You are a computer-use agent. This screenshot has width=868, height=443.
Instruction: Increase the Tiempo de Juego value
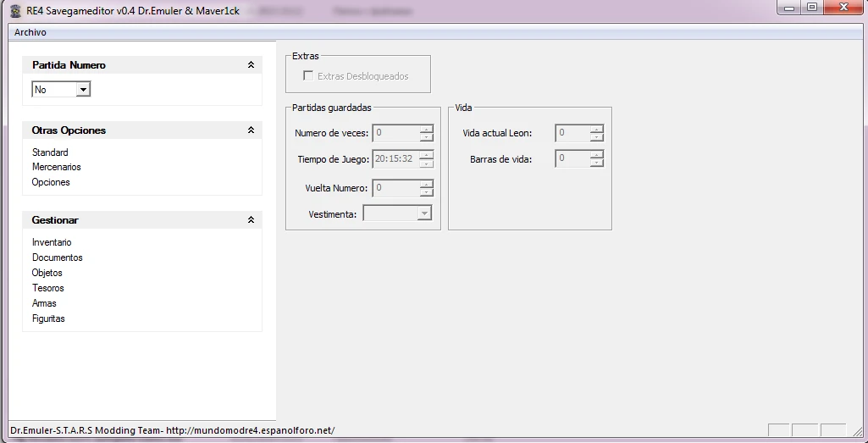coord(426,155)
